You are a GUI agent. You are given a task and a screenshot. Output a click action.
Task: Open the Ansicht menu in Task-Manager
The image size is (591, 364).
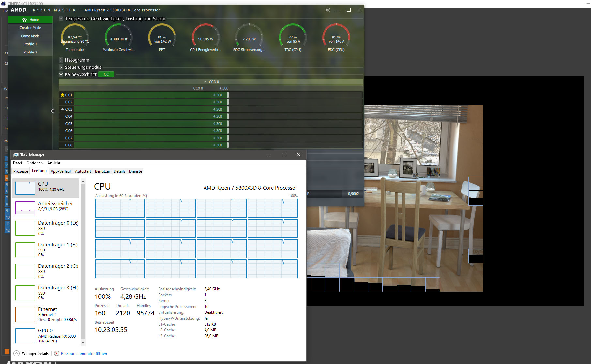(54, 163)
